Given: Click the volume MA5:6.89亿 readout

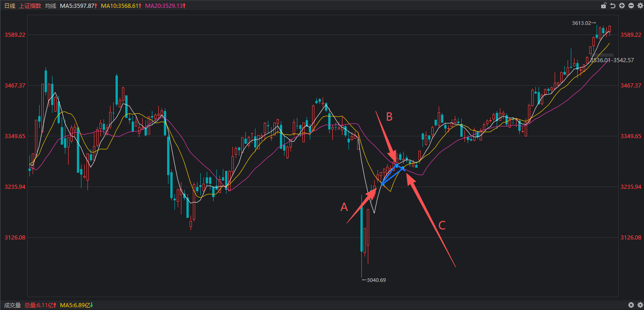Looking at the screenshot, I should pyautogui.click(x=76, y=305).
